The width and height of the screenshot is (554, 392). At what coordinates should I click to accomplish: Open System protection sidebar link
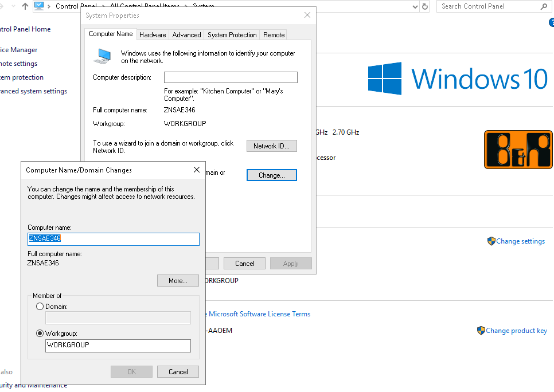coord(22,77)
